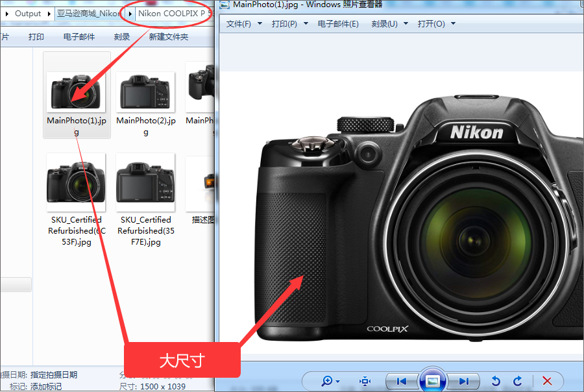The height and width of the screenshot is (392, 584).
Task: Click the displayed Nikon camera photo in viewer
Action: (420, 218)
